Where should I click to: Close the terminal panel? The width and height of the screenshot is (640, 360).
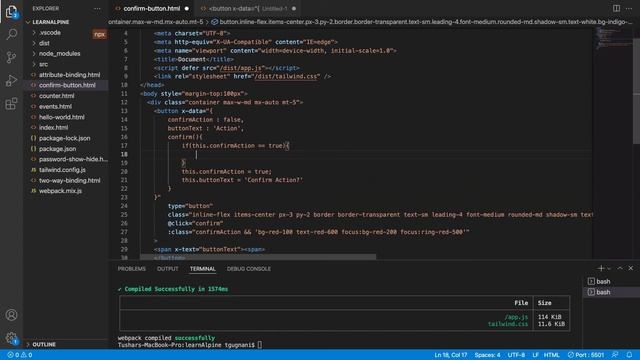coord(631,268)
